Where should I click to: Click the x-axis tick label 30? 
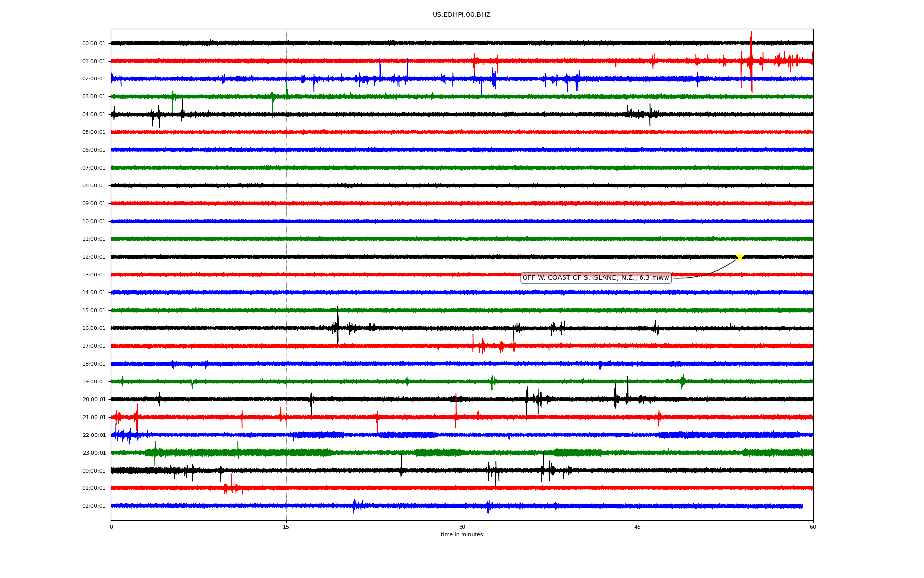click(x=462, y=527)
